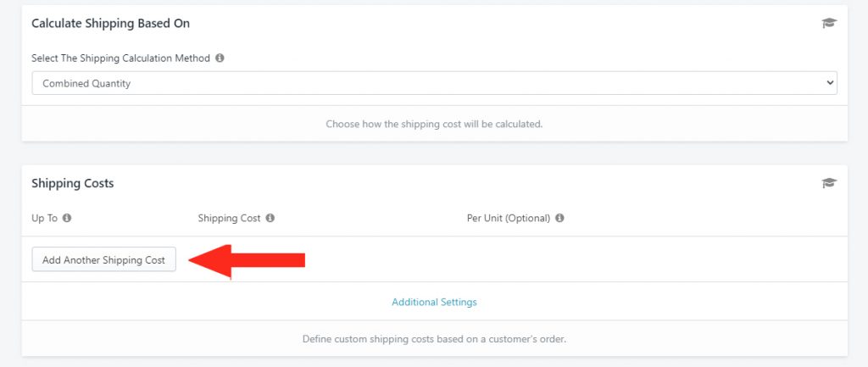Click Add Another Shipping Cost button
868x367 pixels.
click(104, 259)
